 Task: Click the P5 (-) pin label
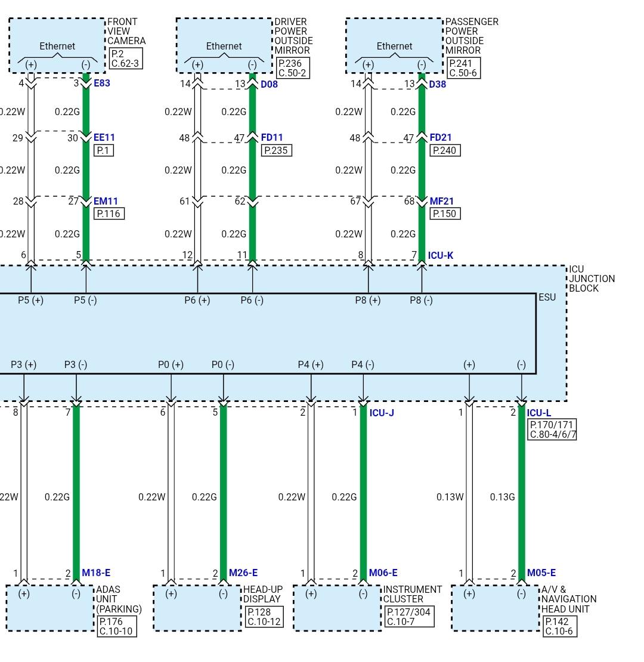pos(85,300)
